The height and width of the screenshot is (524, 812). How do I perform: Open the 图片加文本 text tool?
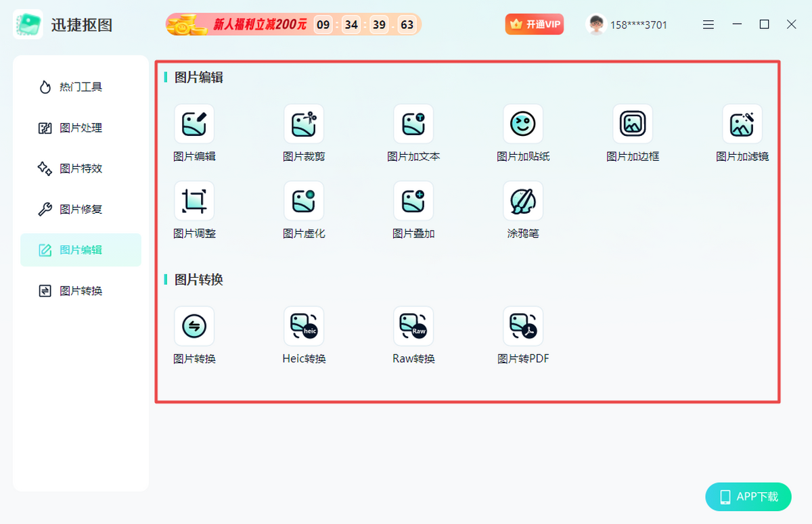(x=413, y=124)
